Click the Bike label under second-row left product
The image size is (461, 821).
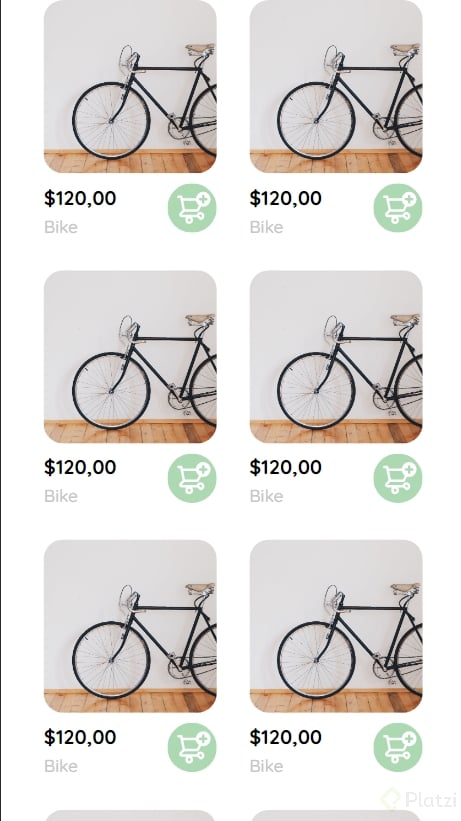(x=61, y=496)
